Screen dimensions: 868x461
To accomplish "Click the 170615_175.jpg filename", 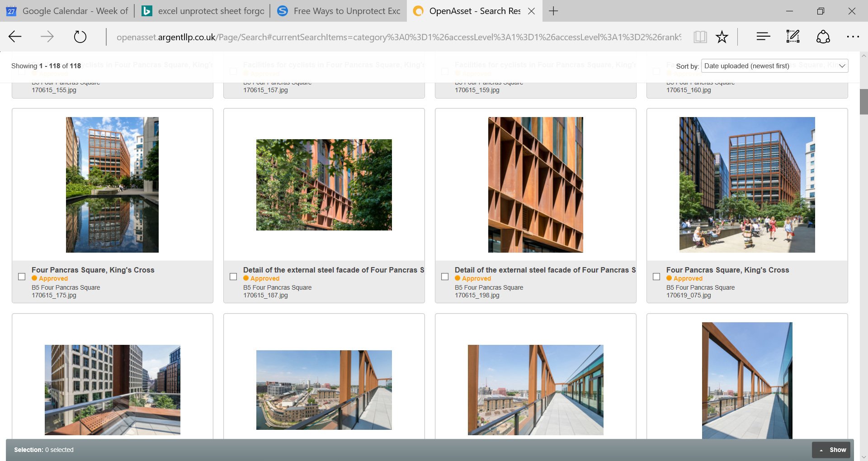I will [x=54, y=295].
